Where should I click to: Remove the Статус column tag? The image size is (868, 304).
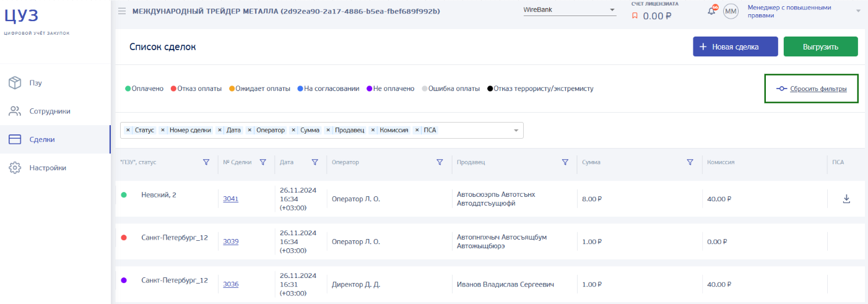click(x=128, y=130)
